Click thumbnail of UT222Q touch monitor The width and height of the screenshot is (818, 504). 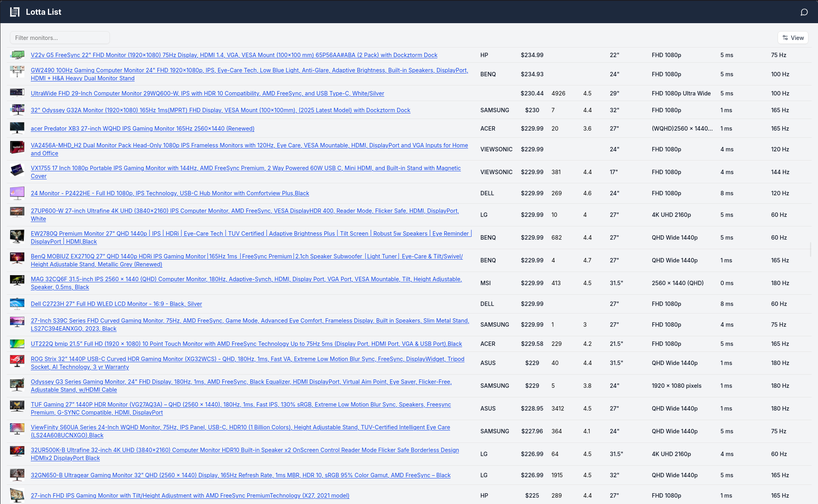pos(17,344)
